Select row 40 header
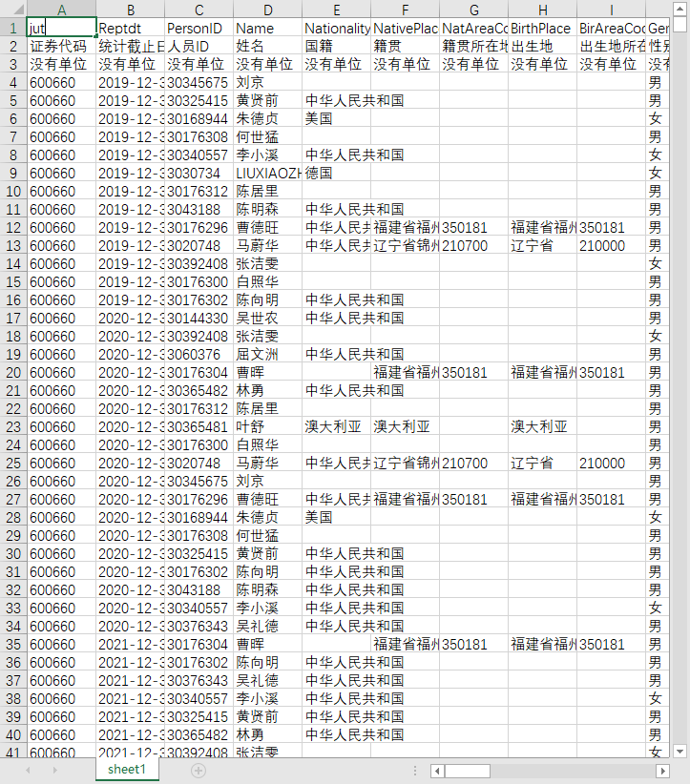 tap(13, 734)
